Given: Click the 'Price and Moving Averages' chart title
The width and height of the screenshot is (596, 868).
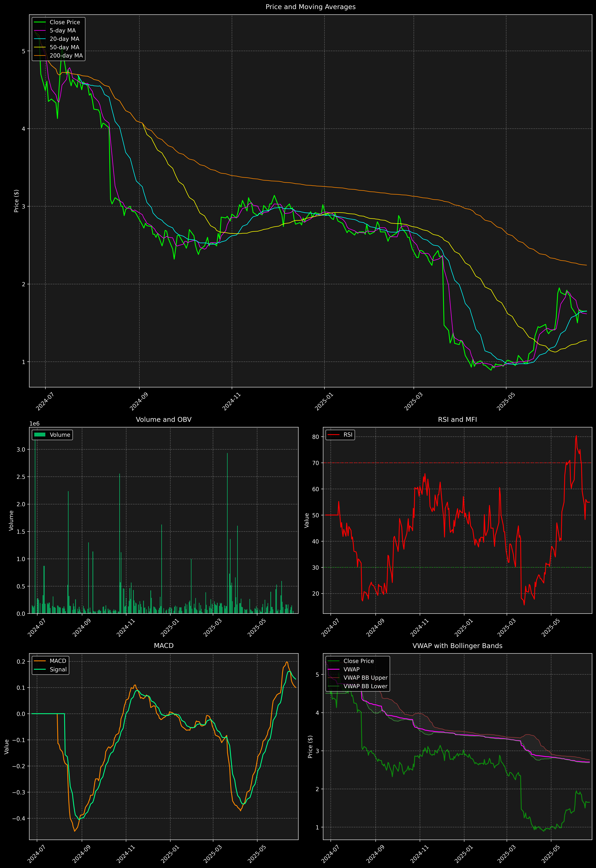Looking at the screenshot, I should (x=310, y=7).
